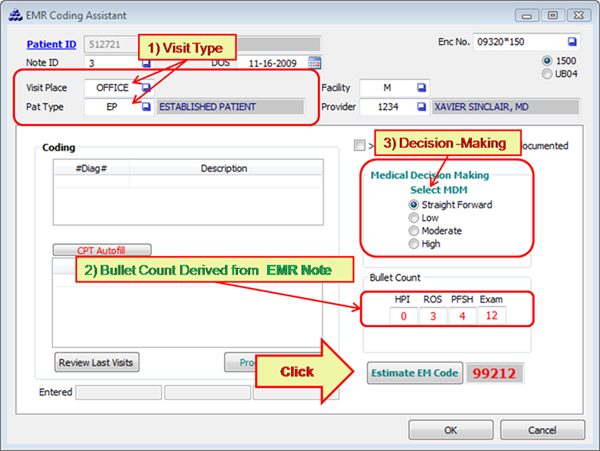Click the Provider lookup icon
Image resolution: width=600 pixels, height=451 pixels.
[x=421, y=106]
